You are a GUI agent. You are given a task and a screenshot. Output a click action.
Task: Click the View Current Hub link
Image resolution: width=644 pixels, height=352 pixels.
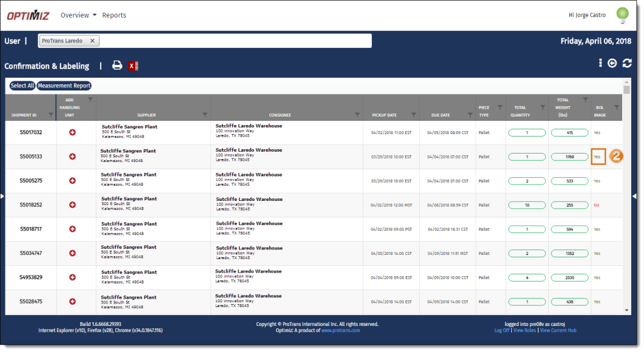pos(559,331)
